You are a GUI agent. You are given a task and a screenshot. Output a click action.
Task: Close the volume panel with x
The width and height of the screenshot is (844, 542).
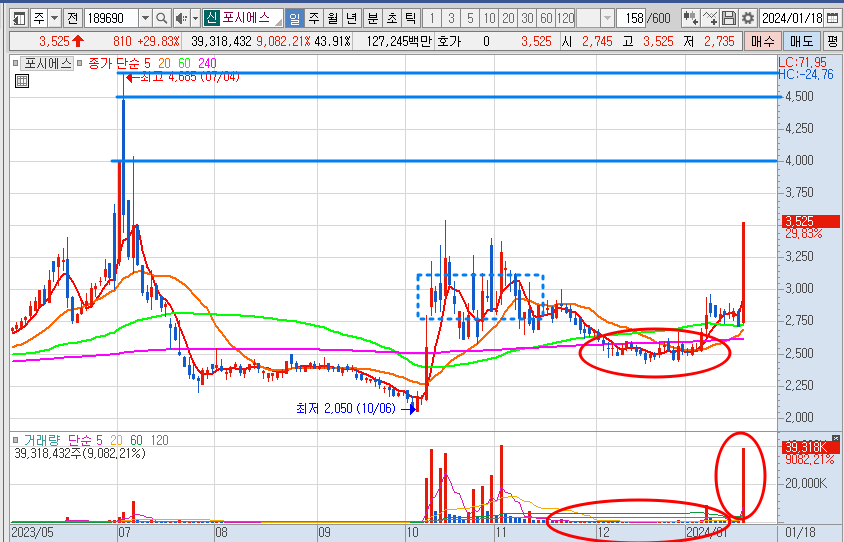click(835, 438)
